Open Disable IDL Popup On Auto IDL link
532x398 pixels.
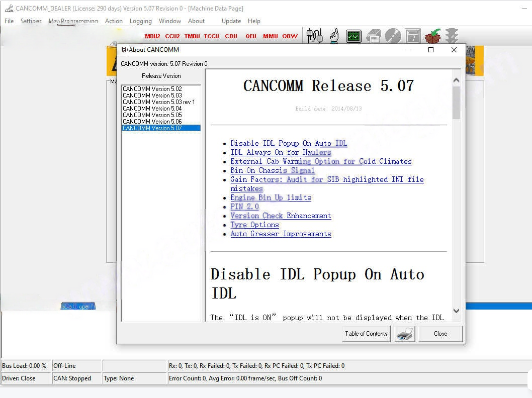[x=289, y=143]
